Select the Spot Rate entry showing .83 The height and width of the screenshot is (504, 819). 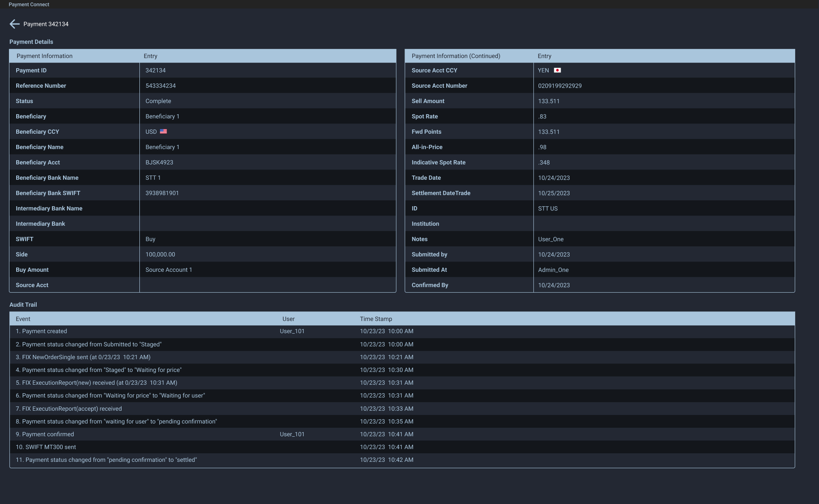[542, 116]
